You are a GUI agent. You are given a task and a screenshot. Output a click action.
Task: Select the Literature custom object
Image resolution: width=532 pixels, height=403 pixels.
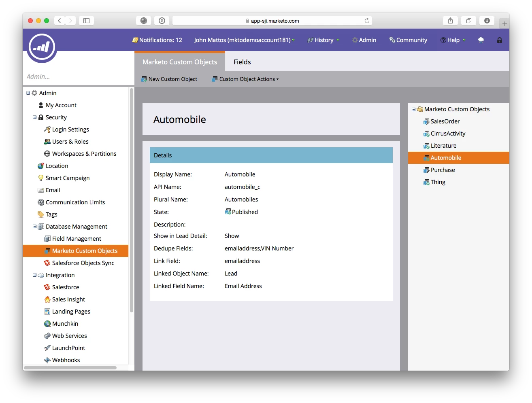pos(443,146)
